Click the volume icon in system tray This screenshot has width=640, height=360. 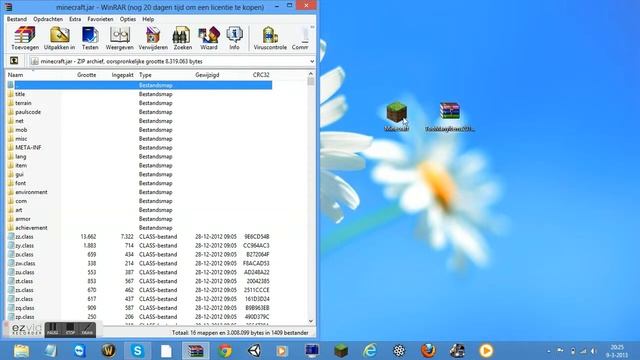(x=594, y=351)
